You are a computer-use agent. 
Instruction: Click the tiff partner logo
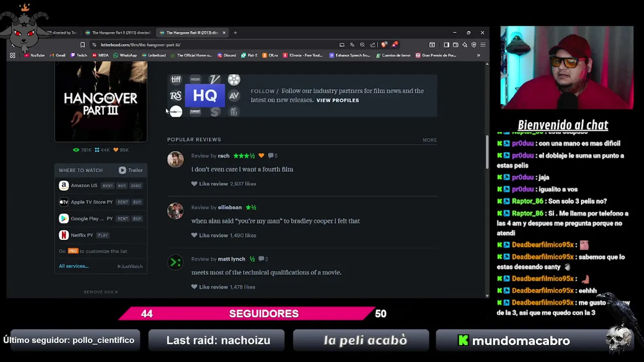(176, 79)
